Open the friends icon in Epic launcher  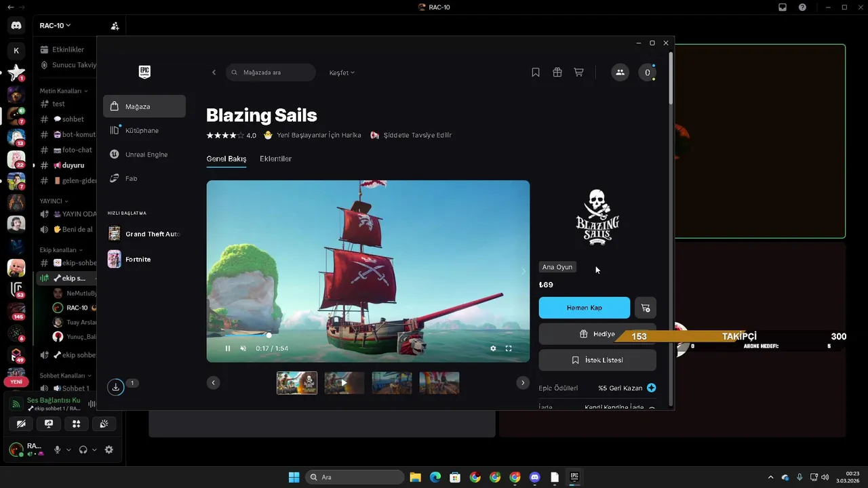(620, 73)
